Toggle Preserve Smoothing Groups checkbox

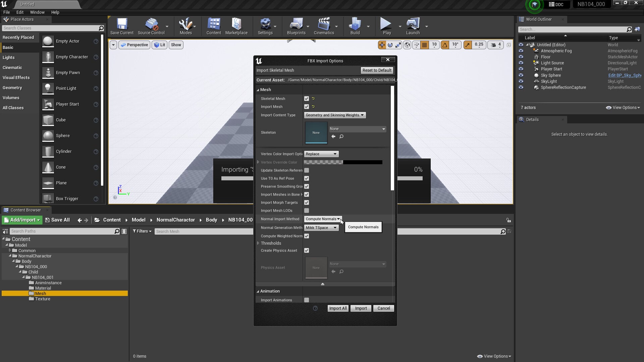307,186
